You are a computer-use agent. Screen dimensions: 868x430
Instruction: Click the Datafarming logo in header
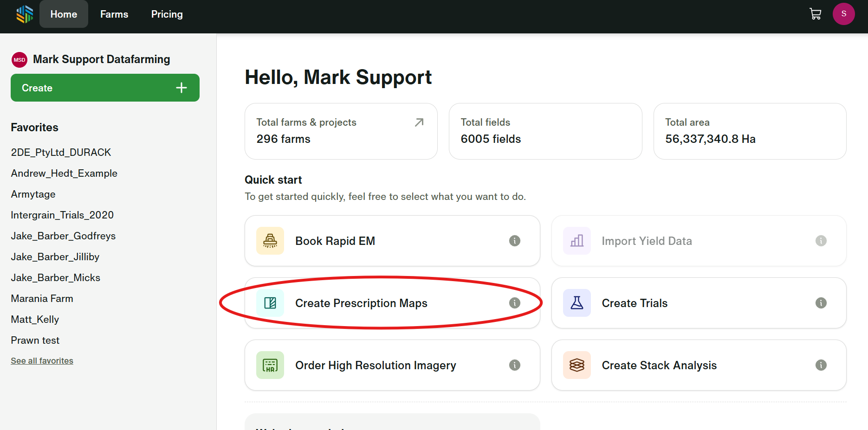click(24, 14)
